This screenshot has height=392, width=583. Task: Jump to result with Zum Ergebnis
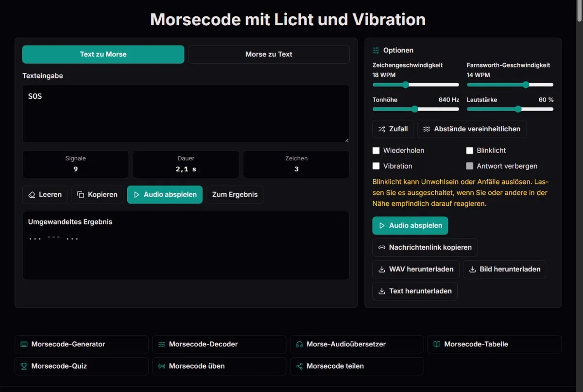click(235, 194)
